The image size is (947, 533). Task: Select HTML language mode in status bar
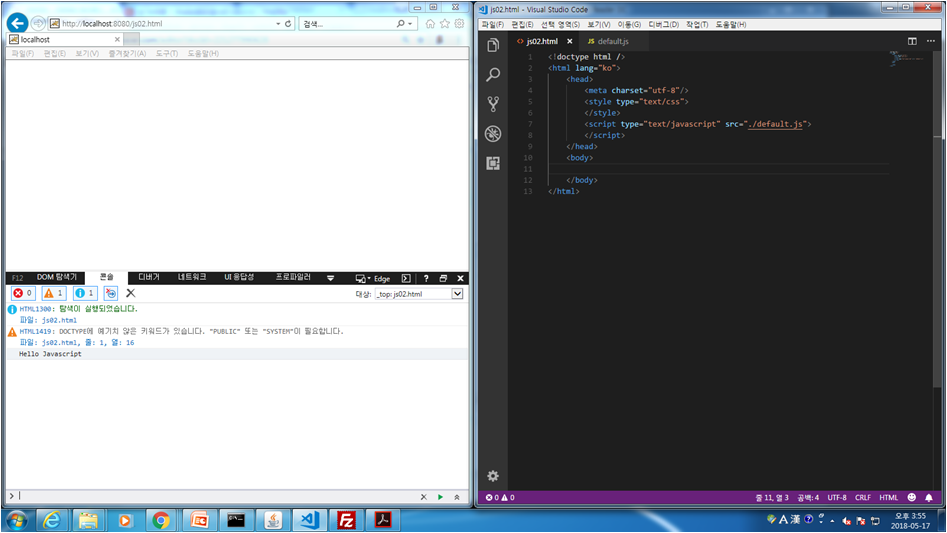pos(888,497)
